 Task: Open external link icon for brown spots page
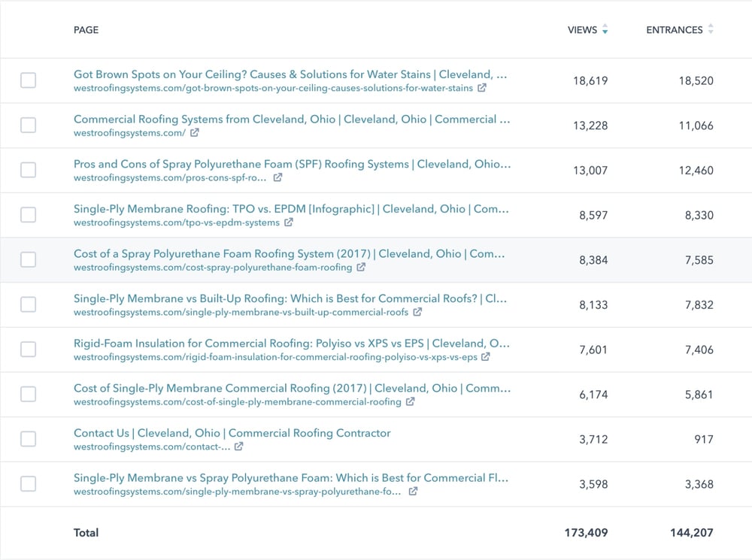point(482,88)
